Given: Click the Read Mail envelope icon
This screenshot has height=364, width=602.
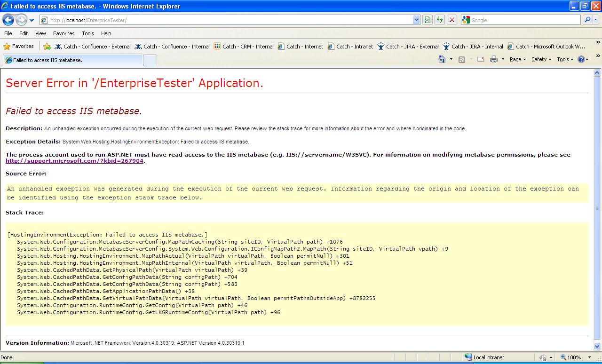Looking at the screenshot, I should (x=480, y=59).
